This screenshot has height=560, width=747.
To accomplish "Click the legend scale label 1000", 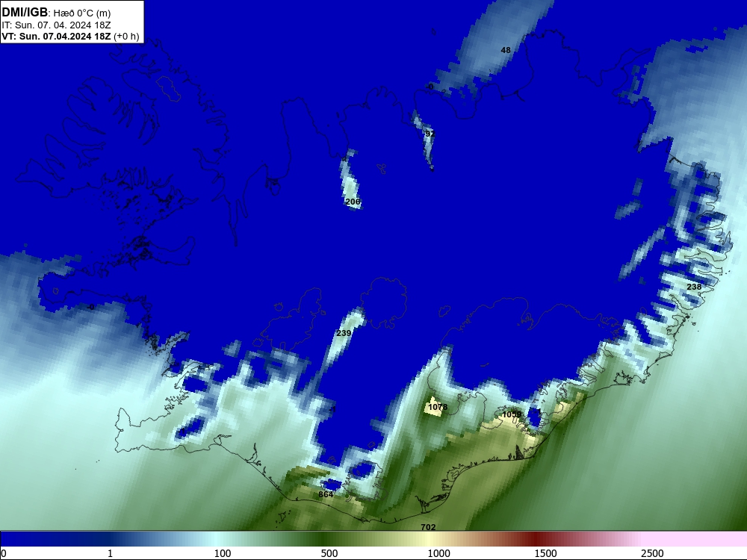I will (x=438, y=553).
